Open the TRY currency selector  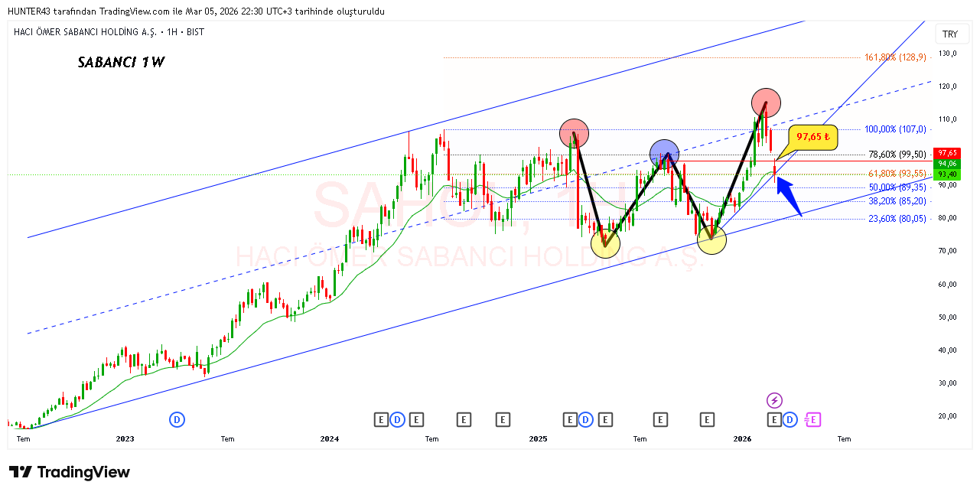tap(949, 34)
